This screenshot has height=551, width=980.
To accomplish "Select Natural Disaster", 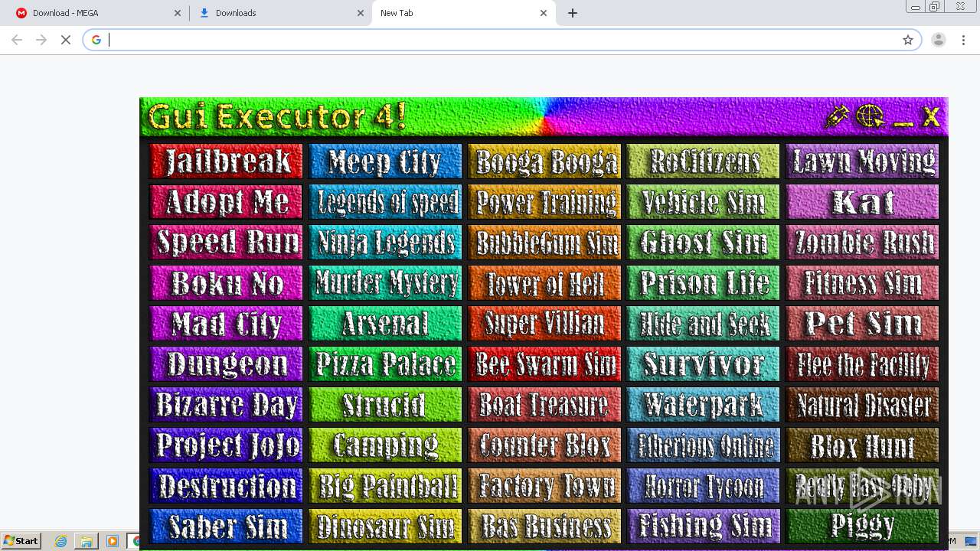I will (x=863, y=405).
